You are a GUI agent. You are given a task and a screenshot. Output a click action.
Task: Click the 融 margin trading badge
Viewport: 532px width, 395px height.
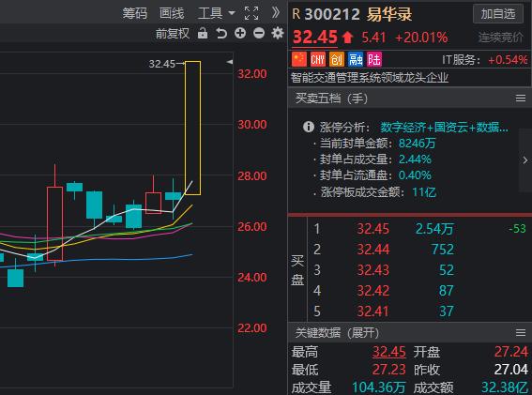[x=356, y=59]
